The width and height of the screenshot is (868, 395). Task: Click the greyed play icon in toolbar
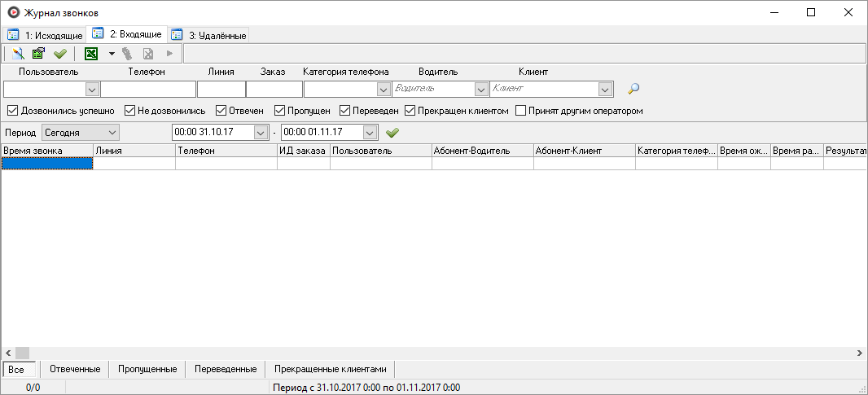tap(169, 54)
